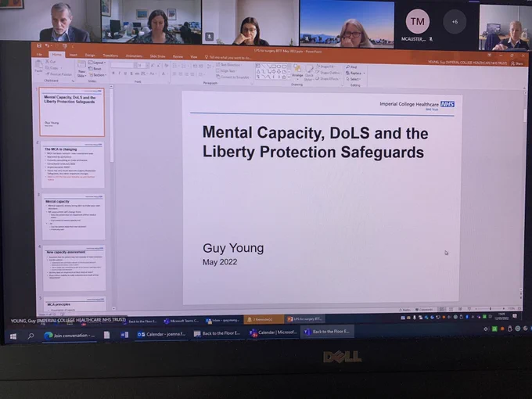This screenshot has width=532, height=399.
Task: Click Replace in the Editing group
Action: tap(355, 73)
